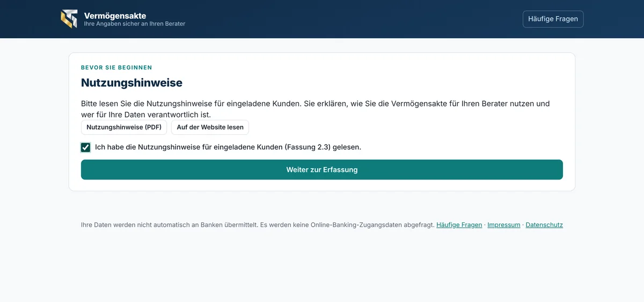Open the Impressum link
The image size is (644, 302).
coord(504,225)
